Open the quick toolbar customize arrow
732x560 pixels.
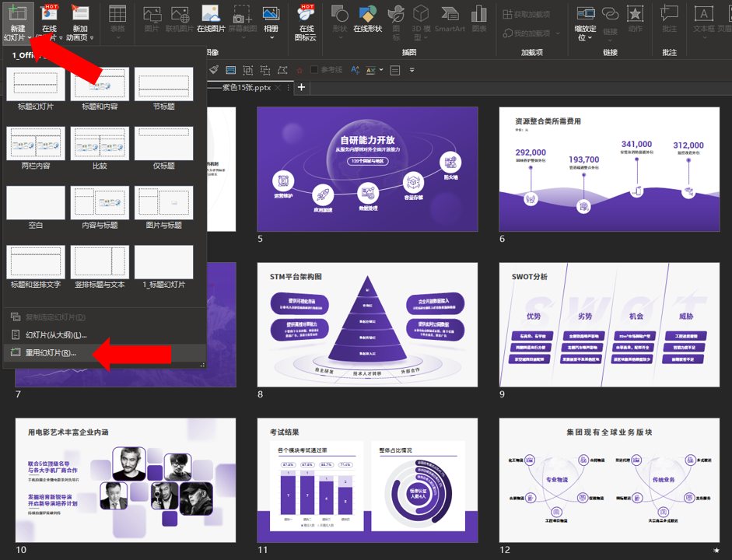[412, 70]
